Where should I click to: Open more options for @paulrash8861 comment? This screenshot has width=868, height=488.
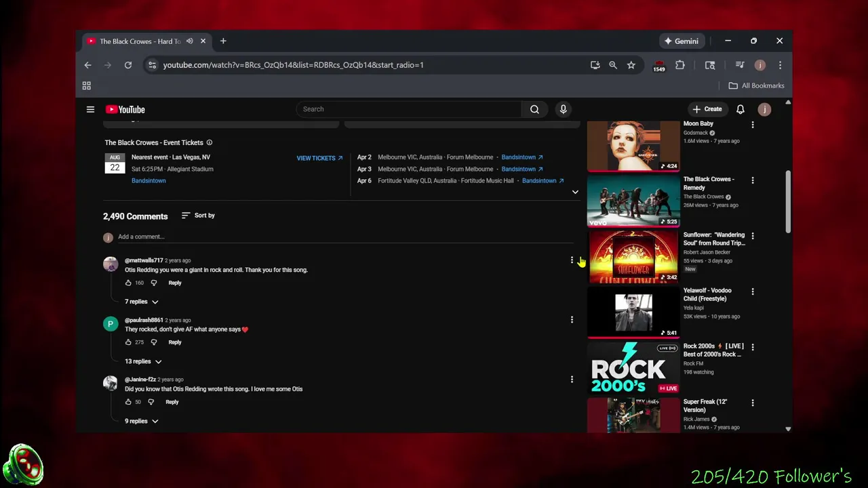coord(572,320)
